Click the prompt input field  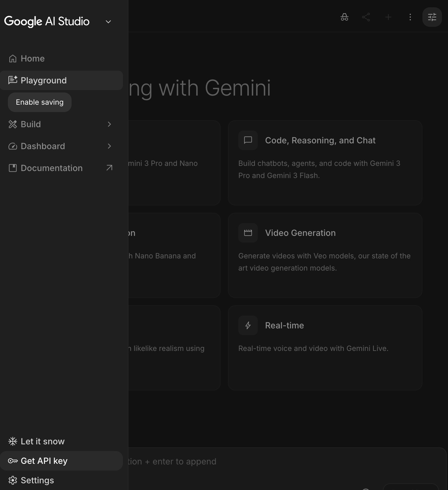tap(274, 462)
